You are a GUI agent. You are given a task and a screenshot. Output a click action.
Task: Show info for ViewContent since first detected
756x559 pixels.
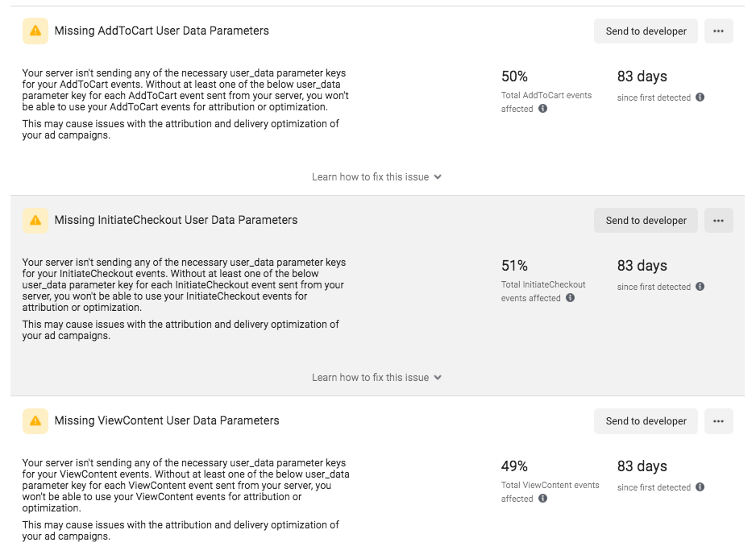700,487
